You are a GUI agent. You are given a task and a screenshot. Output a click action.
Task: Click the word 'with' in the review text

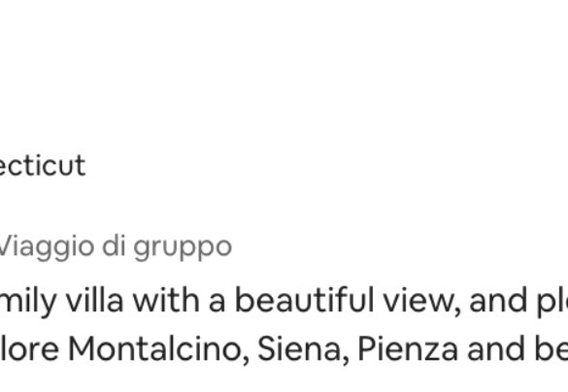click(x=166, y=300)
